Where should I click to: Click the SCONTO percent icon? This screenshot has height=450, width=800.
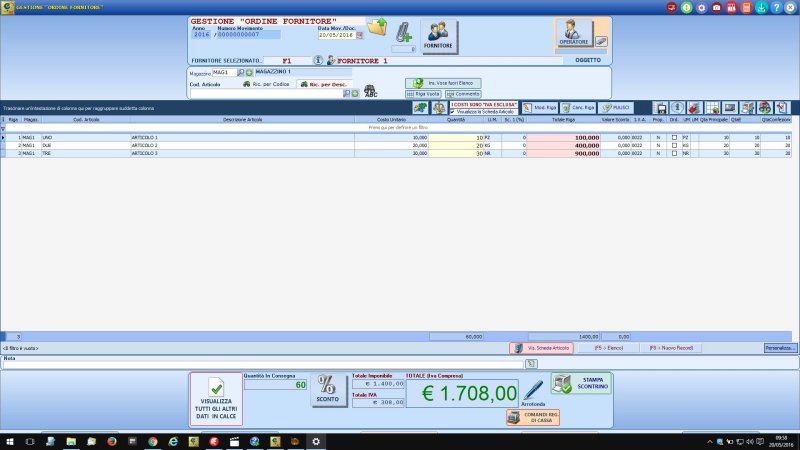point(326,387)
